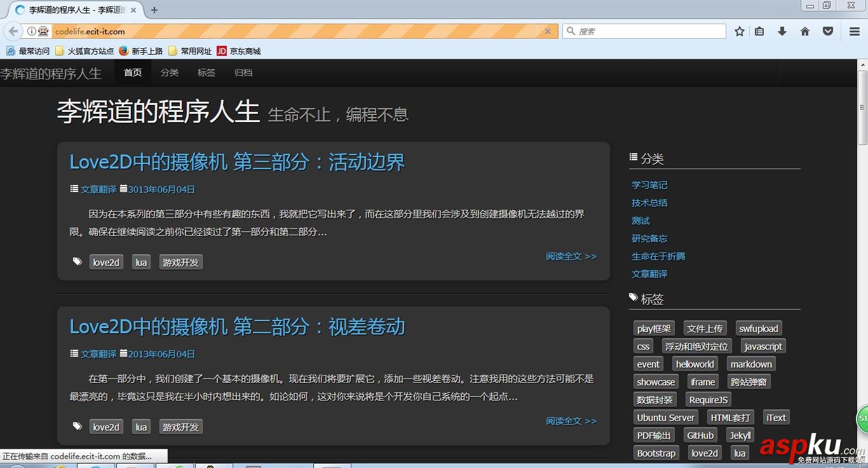
Task: Open the 归档 page from top menu
Action: [243, 72]
